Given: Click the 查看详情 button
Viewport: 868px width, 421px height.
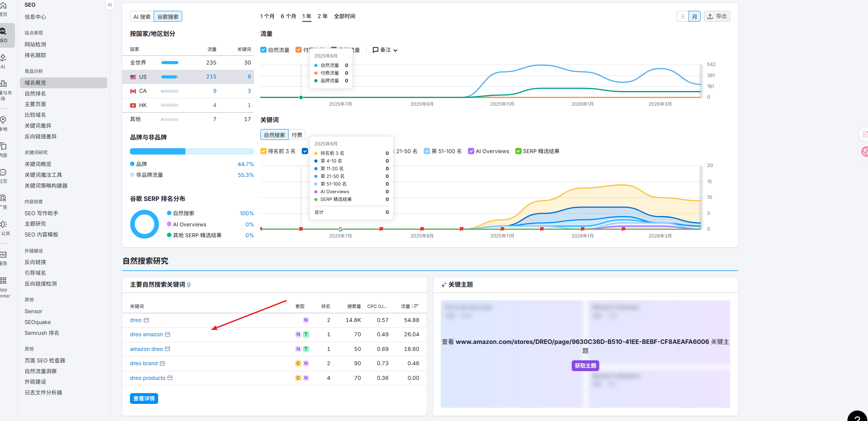Looking at the screenshot, I should pyautogui.click(x=144, y=398).
